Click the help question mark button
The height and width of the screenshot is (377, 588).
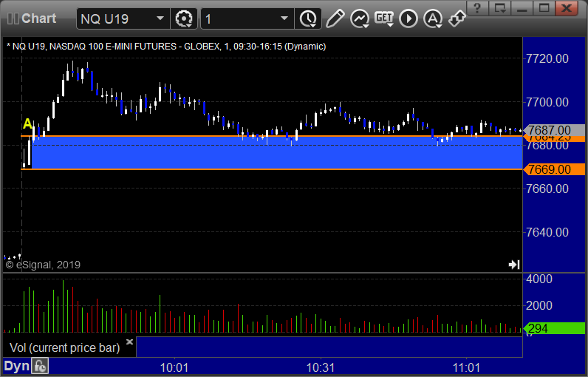tap(477, 8)
